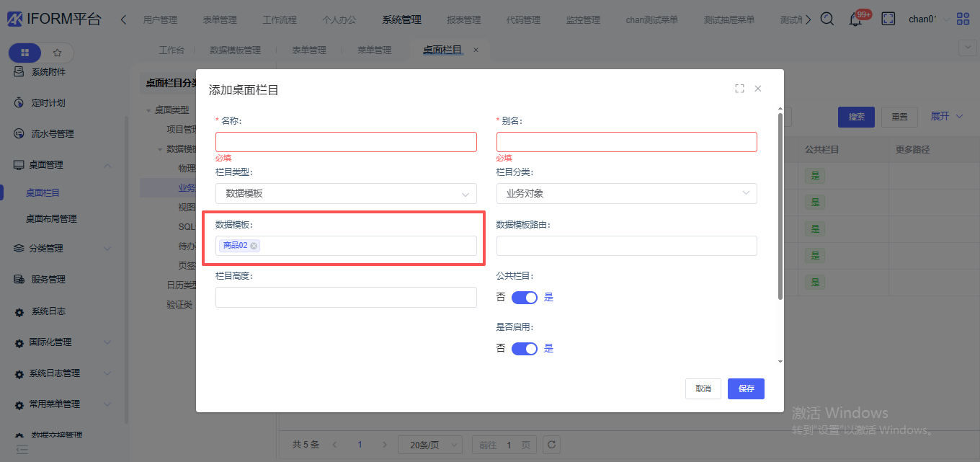Maximize the 添加桌面栏目 dialog
Screen dimensions: 980x462
(739, 89)
